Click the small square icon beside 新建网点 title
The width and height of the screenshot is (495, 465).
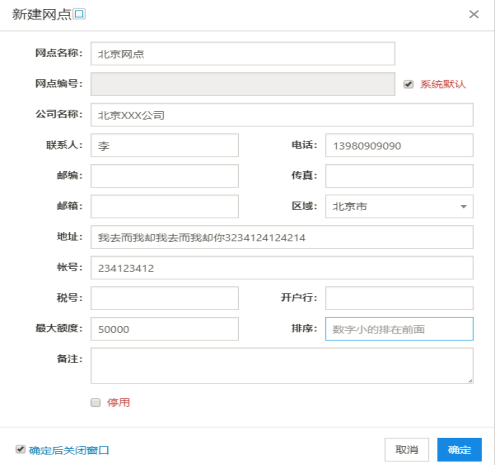[79, 14]
